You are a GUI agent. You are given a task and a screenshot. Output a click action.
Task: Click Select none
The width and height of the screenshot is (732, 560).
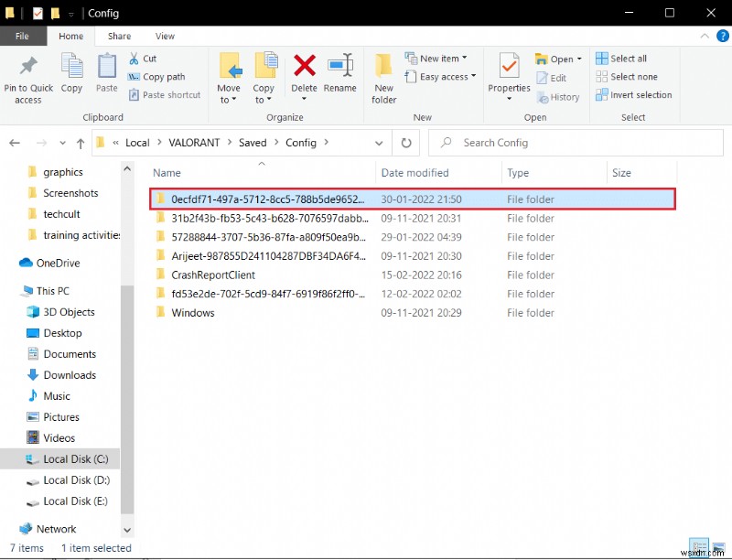tap(627, 77)
